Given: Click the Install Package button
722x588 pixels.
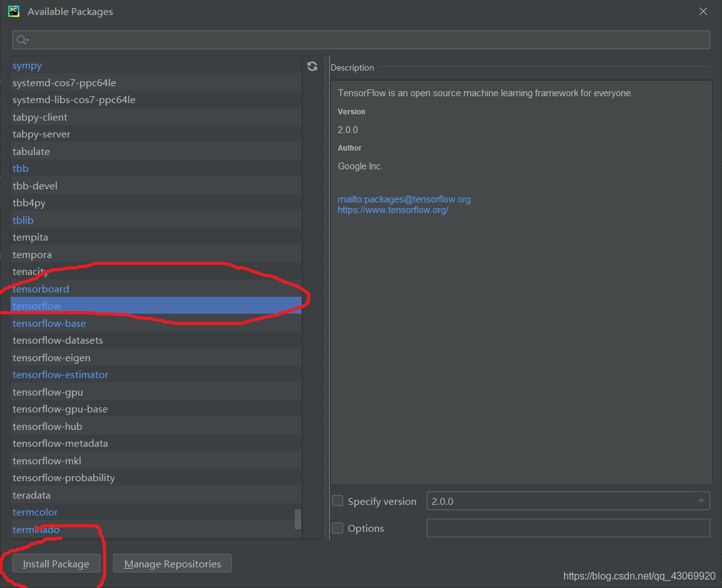Looking at the screenshot, I should pos(56,564).
